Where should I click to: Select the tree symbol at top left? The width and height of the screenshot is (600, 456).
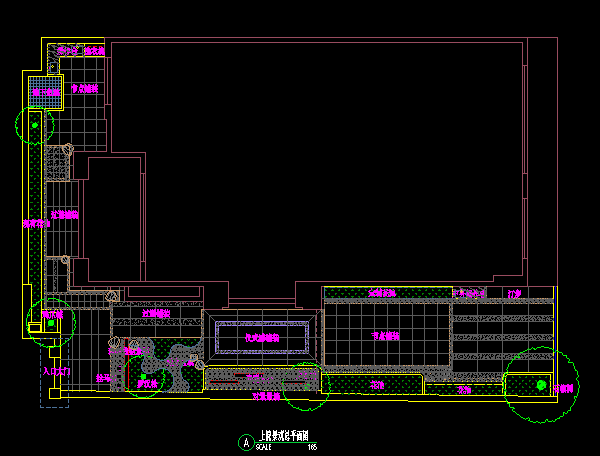coord(35,125)
